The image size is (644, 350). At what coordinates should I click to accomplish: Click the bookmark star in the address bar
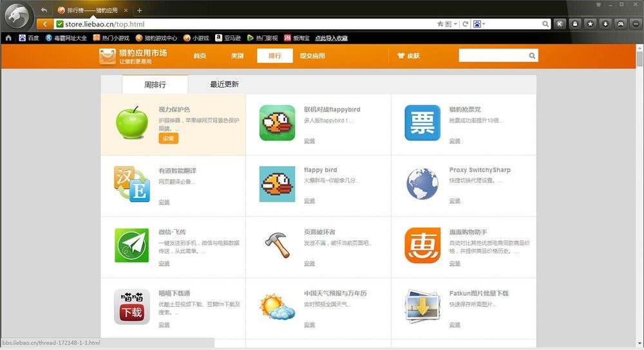(x=440, y=24)
